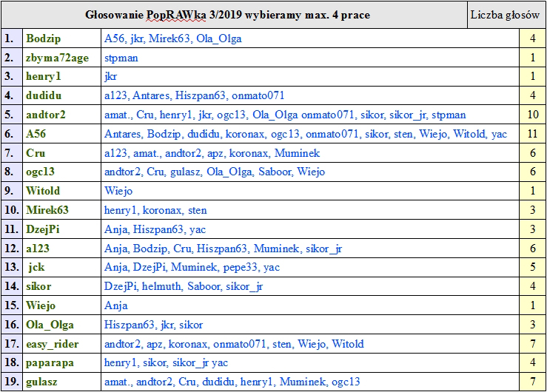The width and height of the screenshot is (547, 392).
Task: Select voters 'henry1, koronax, sten'
Action: coord(155,210)
